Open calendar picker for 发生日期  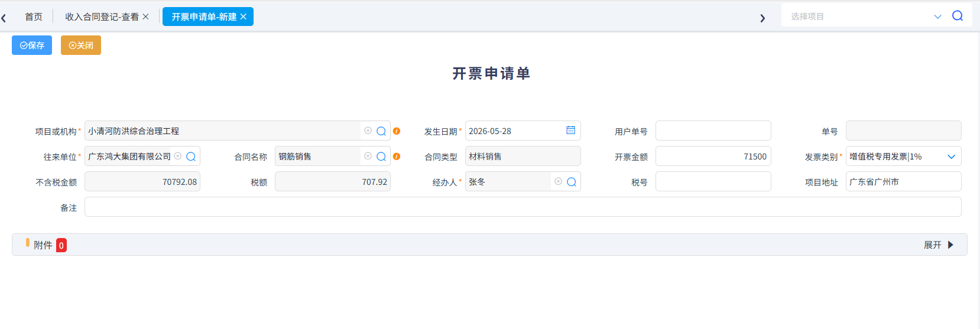tap(571, 130)
